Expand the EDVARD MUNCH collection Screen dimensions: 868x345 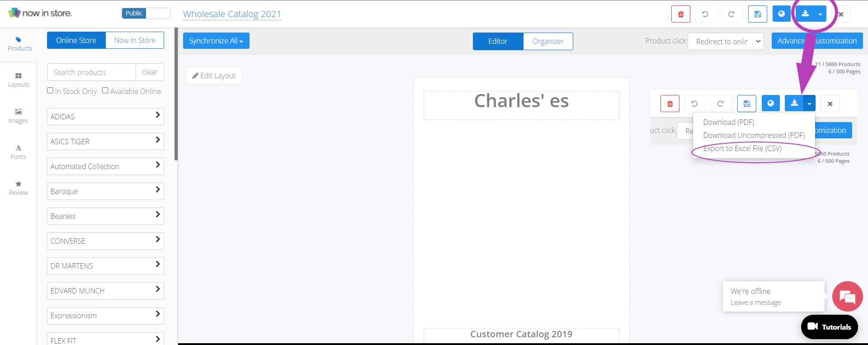pyautogui.click(x=105, y=291)
